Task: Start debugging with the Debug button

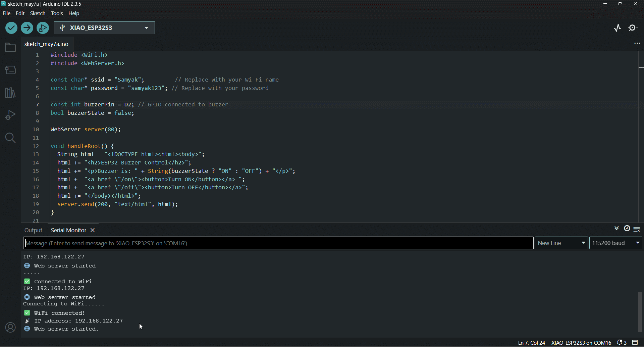Action: (43, 28)
